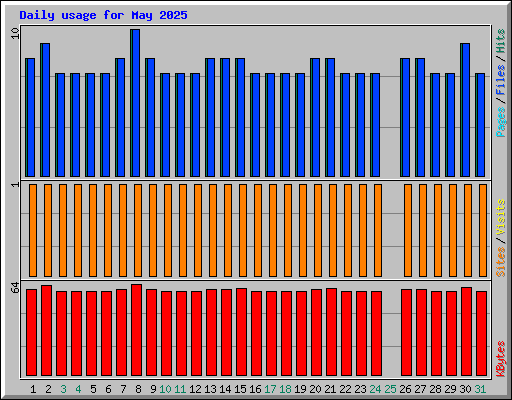Click green weekend day label "24"
The image size is (512, 400).
(375, 389)
